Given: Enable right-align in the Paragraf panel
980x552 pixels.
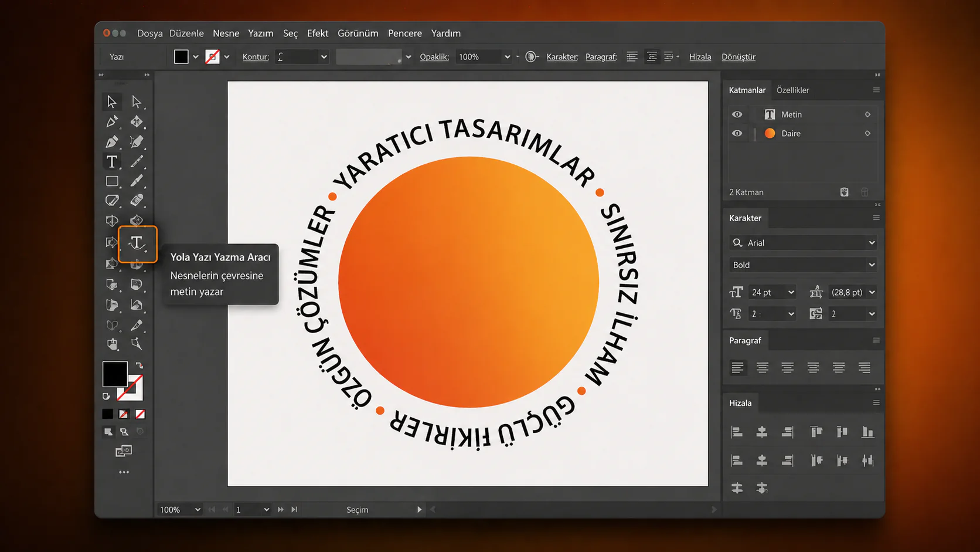Looking at the screenshot, I should point(787,368).
